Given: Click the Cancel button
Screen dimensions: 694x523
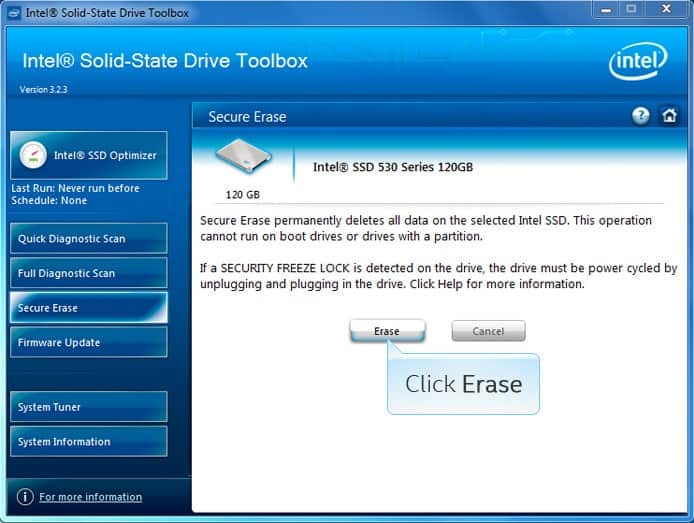Looking at the screenshot, I should (488, 331).
